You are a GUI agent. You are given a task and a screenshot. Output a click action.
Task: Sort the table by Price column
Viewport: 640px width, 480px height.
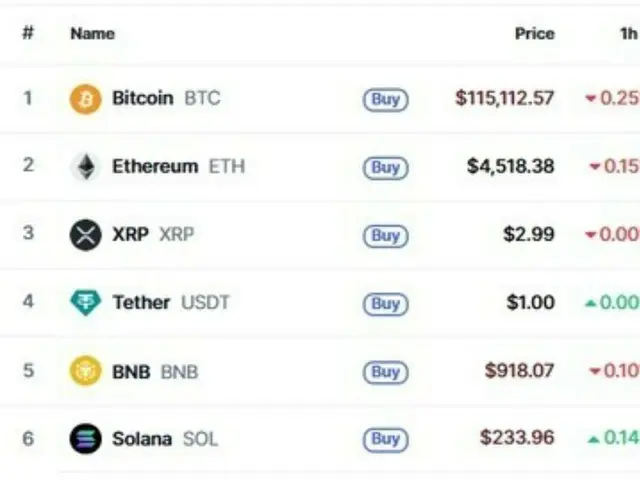(x=534, y=34)
